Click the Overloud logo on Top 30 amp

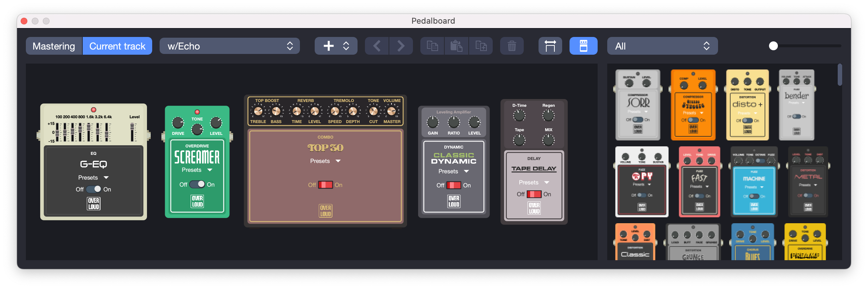[325, 211]
